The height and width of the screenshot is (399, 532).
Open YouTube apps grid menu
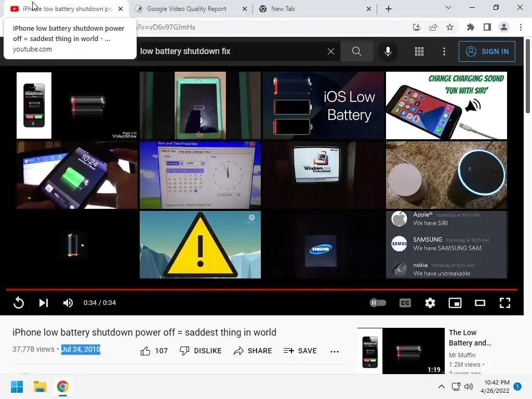[419, 51]
